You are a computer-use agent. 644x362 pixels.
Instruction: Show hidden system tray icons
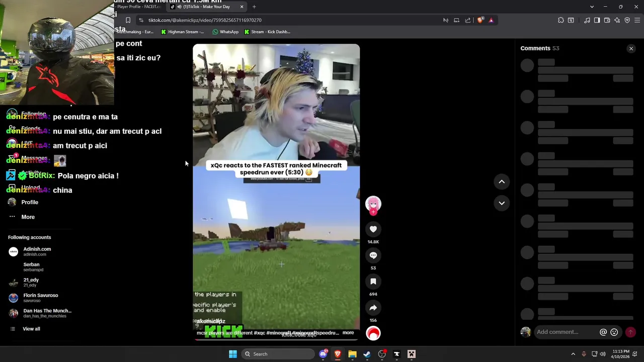pyautogui.click(x=573, y=354)
